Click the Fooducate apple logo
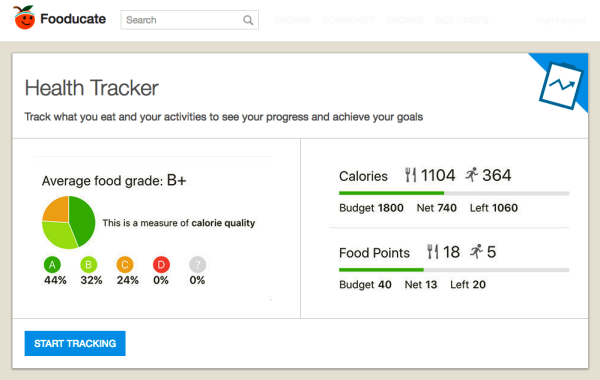 [x=24, y=18]
